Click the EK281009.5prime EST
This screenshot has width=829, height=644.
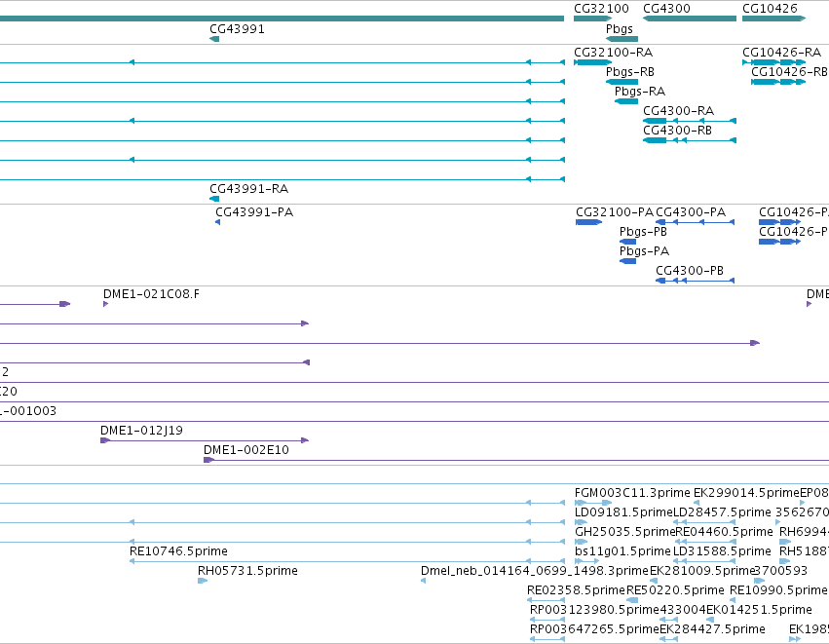pos(654,581)
